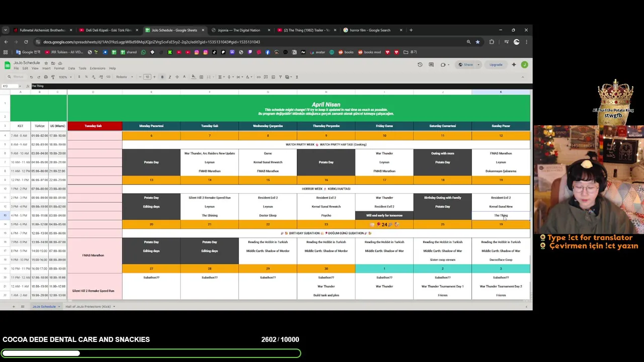Select the Psycho cell
This screenshot has width=644, height=362.
pos(326,215)
